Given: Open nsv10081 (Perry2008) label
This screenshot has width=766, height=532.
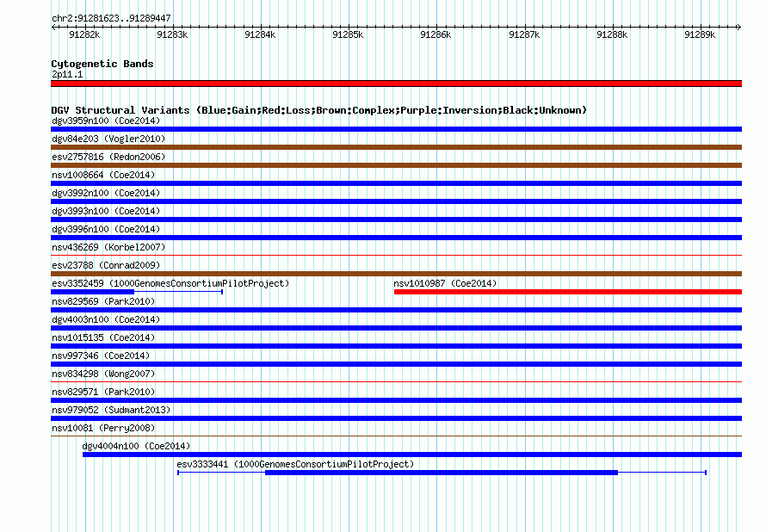Looking at the screenshot, I should coord(103,428).
